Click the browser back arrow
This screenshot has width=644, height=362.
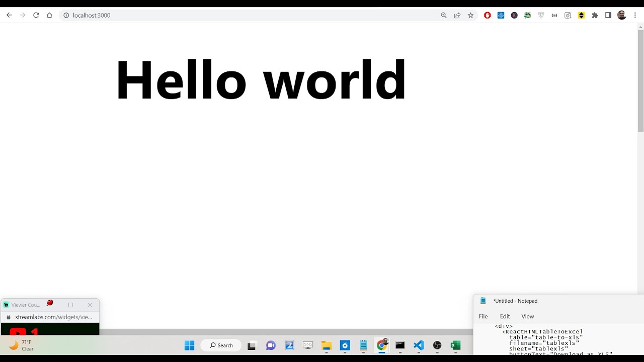pos(9,15)
